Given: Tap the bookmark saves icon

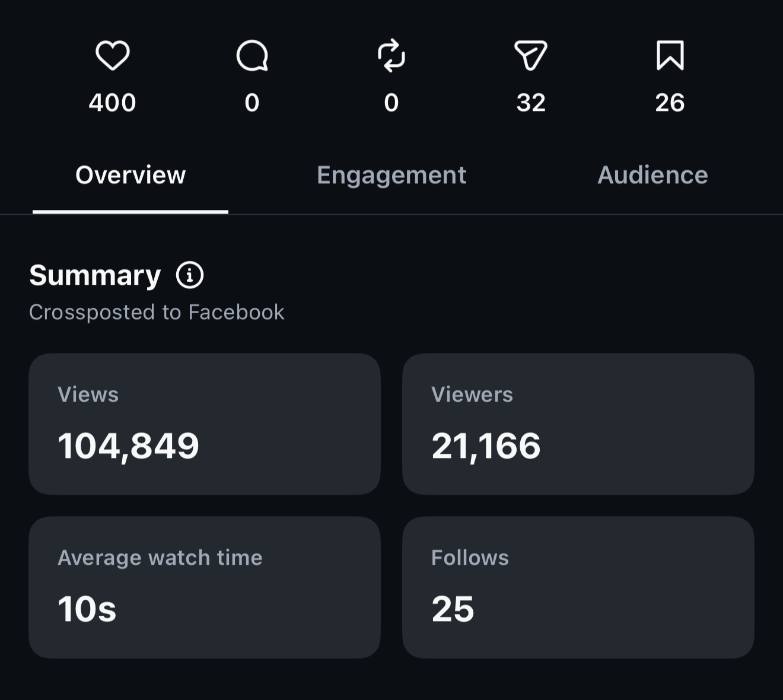Looking at the screenshot, I should coord(670,56).
